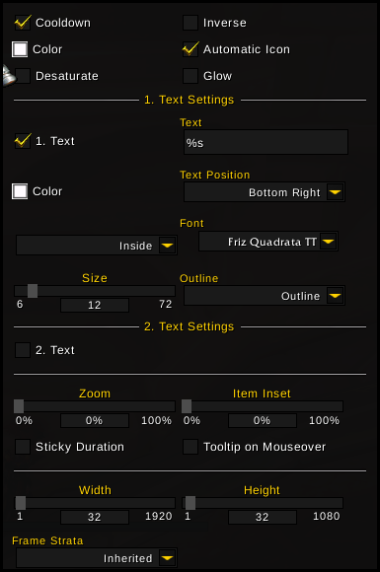Click the Size slider handle
380x572 pixels.
(x=32, y=291)
